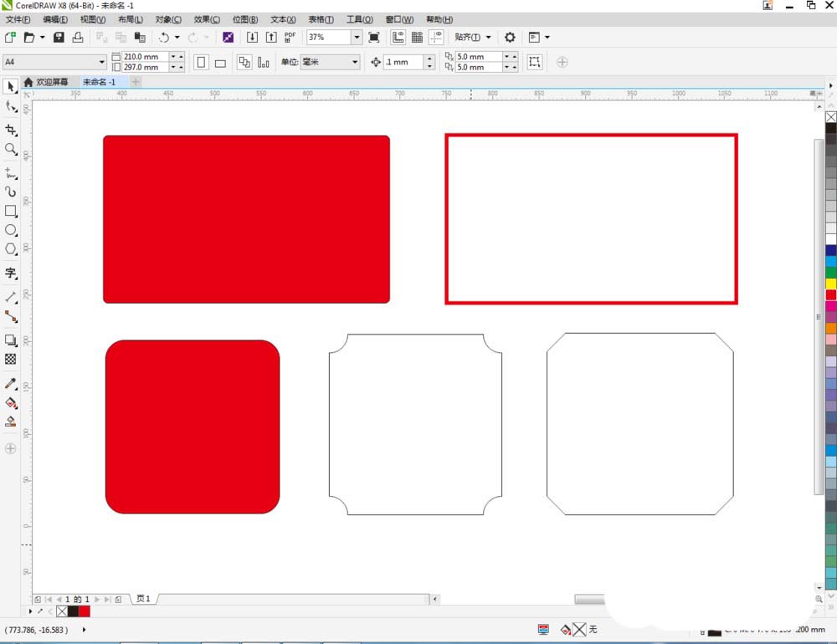Toggle show guidelines
The width and height of the screenshot is (837, 644).
[437, 38]
